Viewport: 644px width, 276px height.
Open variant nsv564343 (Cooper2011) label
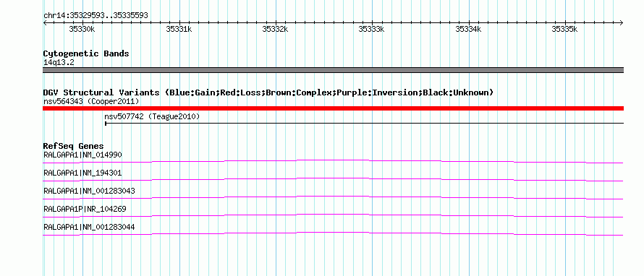tap(91, 101)
